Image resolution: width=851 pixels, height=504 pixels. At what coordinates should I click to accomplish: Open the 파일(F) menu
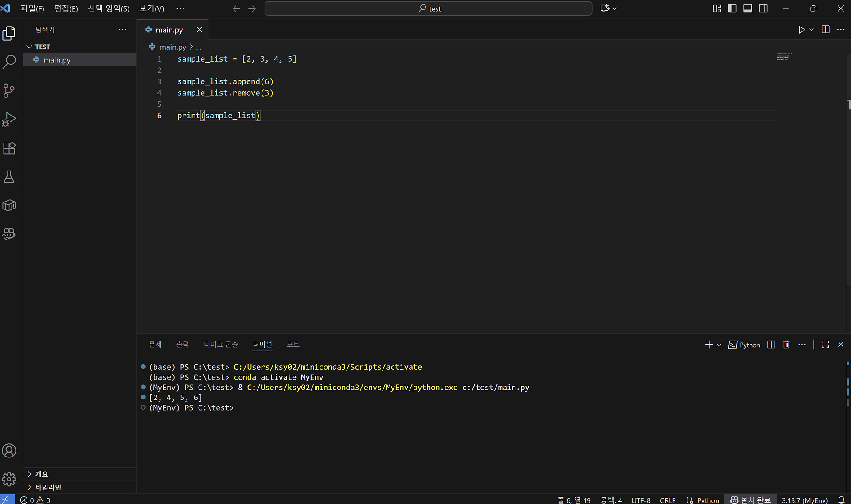coord(32,8)
